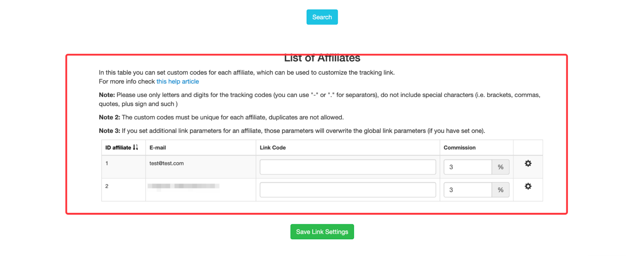The width and height of the screenshot is (644, 256).
Task: Save Link Settings with the green button
Action: tap(322, 232)
